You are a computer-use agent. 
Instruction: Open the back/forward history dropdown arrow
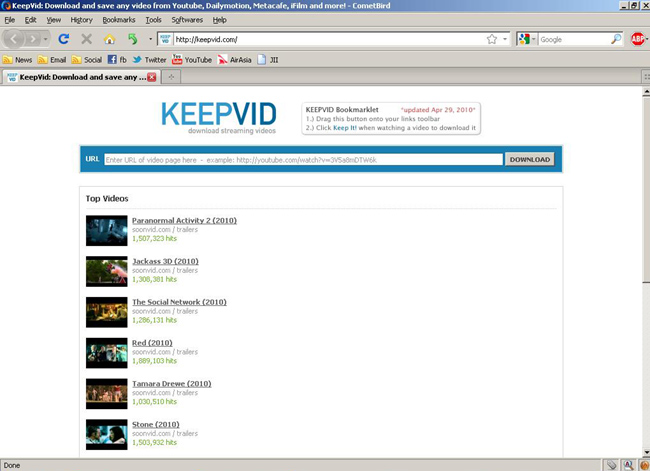click(46, 39)
